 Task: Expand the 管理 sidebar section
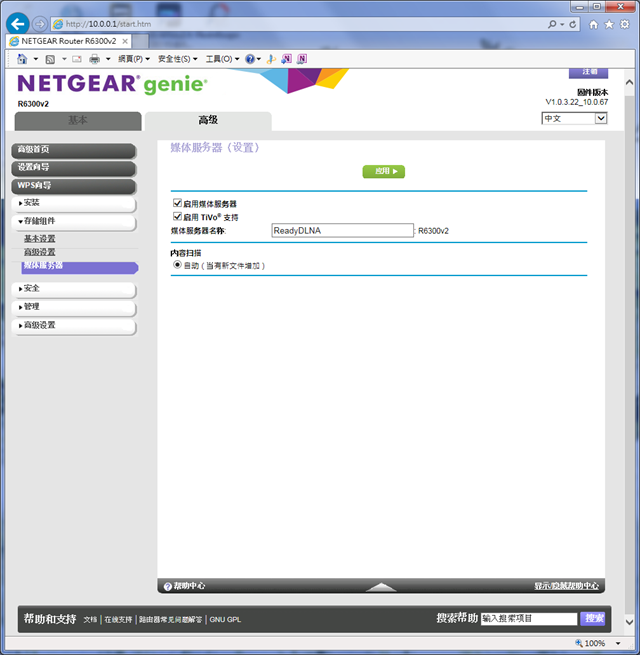74,307
